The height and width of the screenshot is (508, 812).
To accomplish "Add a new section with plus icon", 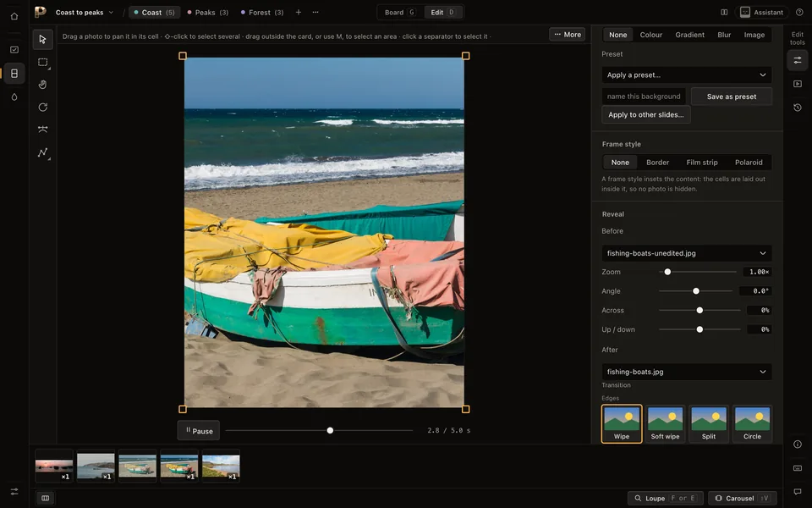I will click(x=299, y=13).
